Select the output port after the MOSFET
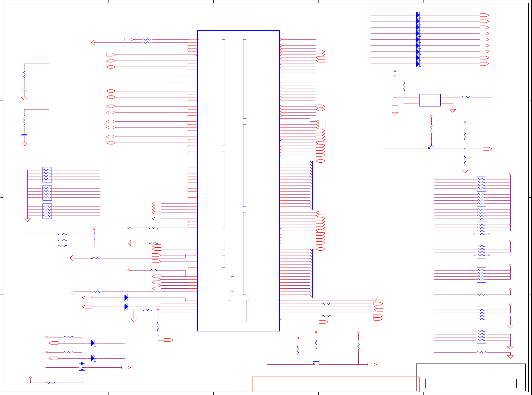The image size is (532, 395). tap(126, 368)
